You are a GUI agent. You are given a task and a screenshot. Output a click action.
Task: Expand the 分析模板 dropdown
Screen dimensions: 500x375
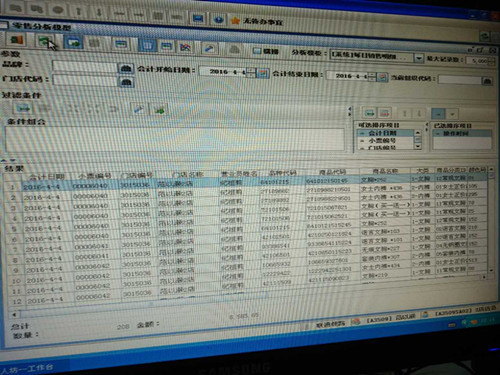pos(418,58)
